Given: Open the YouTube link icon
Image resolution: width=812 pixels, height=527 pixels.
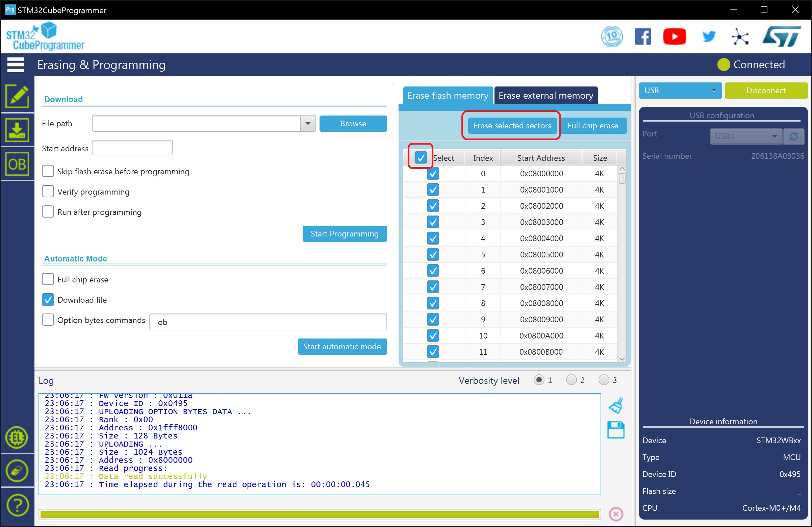Looking at the screenshot, I should pos(674,36).
